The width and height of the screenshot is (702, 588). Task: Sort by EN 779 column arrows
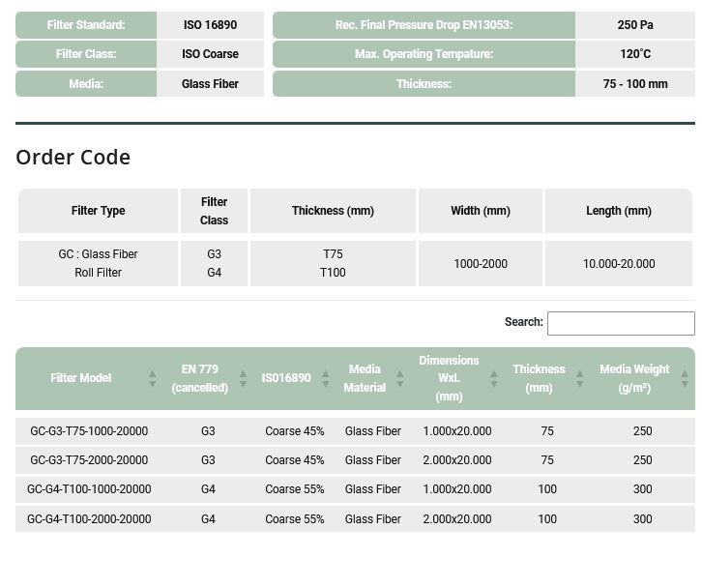click(243, 378)
